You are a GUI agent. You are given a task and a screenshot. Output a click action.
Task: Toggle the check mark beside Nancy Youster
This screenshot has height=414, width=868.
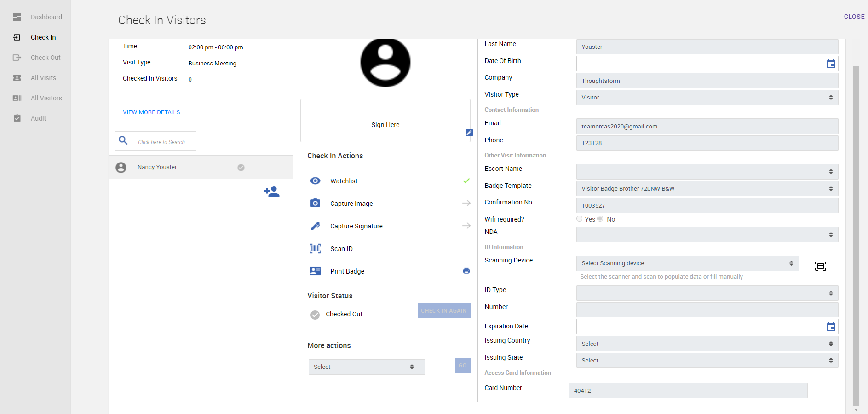(241, 168)
